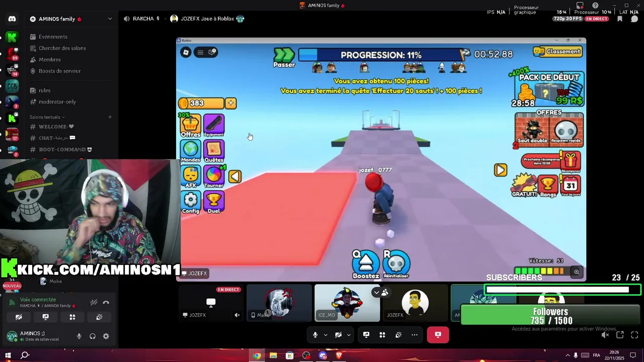Open the Tourner color wheel icon
The image size is (644, 362).
(x=214, y=177)
